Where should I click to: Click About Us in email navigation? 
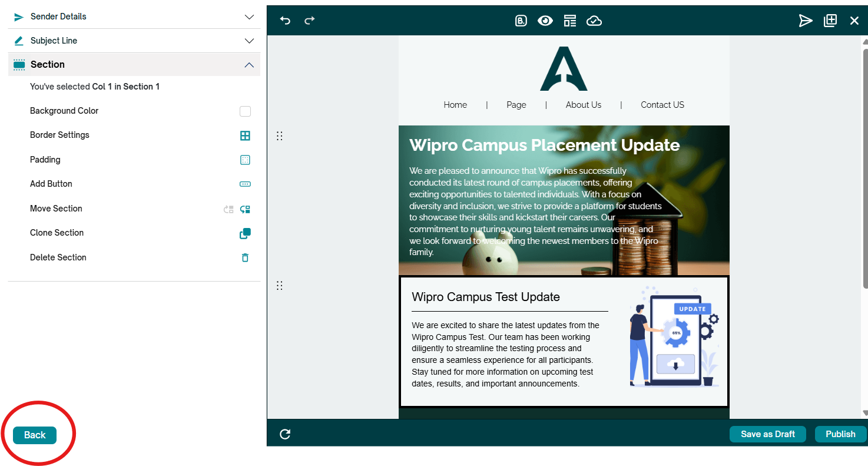[584, 105]
